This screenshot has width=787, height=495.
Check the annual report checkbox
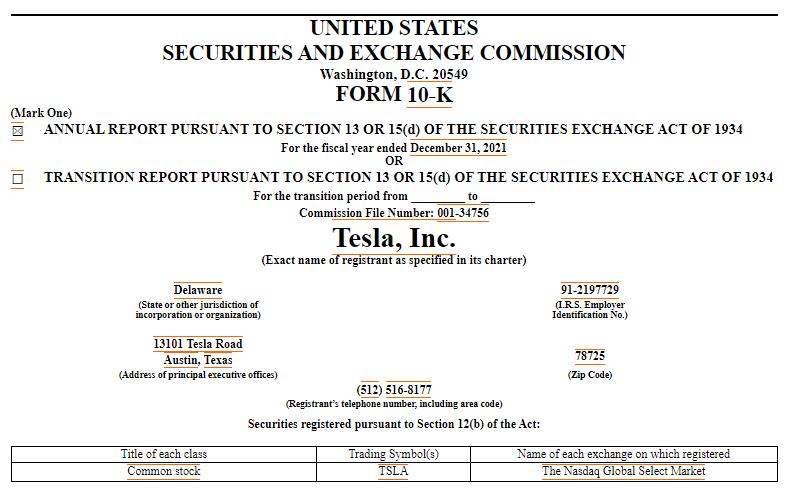tap(17, 131)
